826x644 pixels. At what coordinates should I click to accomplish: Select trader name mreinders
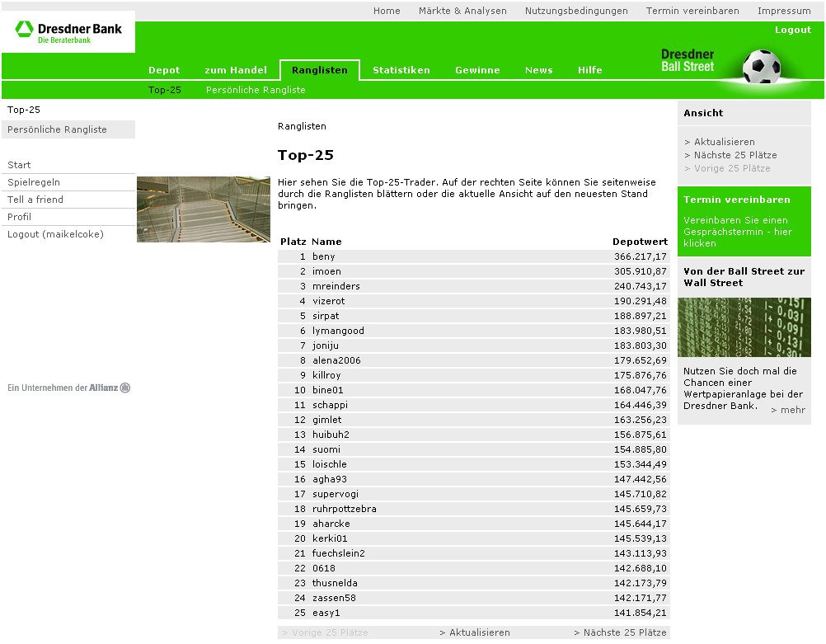tap(336, 286)
